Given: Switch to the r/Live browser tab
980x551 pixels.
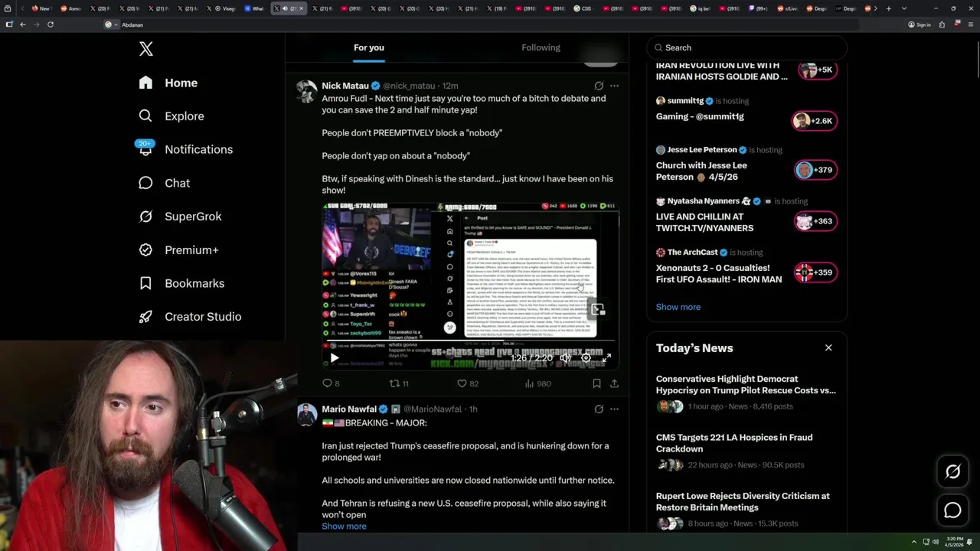Looking at the screenshot, I should [788, 8].
